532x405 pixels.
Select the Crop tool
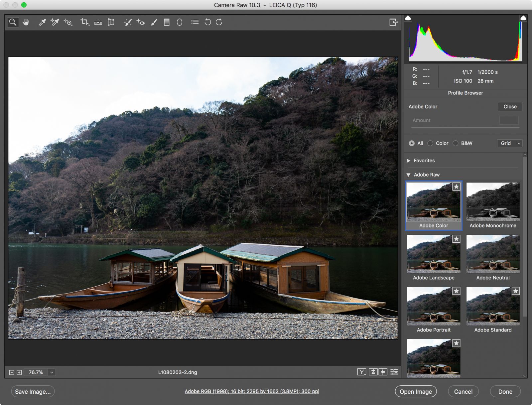pos(84,22)
